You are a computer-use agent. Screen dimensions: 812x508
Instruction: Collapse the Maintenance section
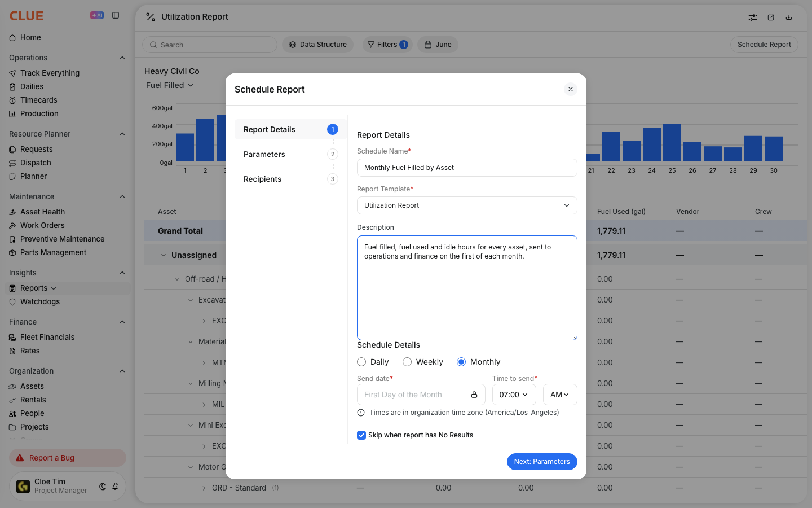122,196
